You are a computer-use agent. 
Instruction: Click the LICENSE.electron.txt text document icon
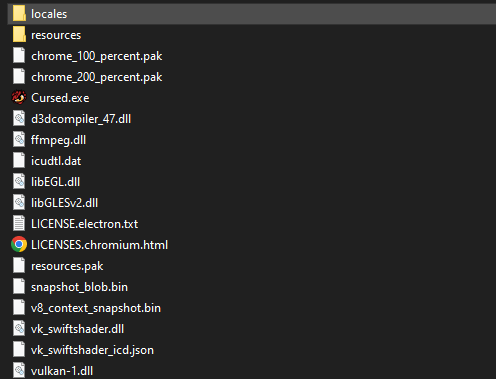(19, 224)
